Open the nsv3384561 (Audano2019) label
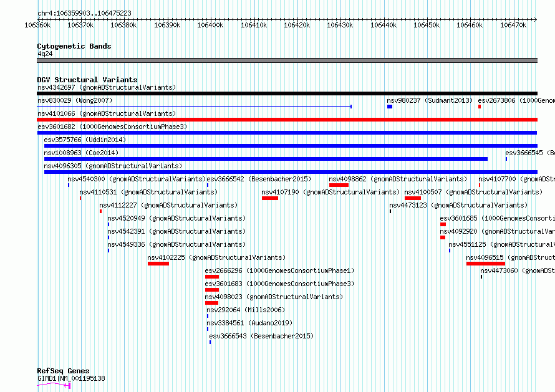 pos(249,323)
